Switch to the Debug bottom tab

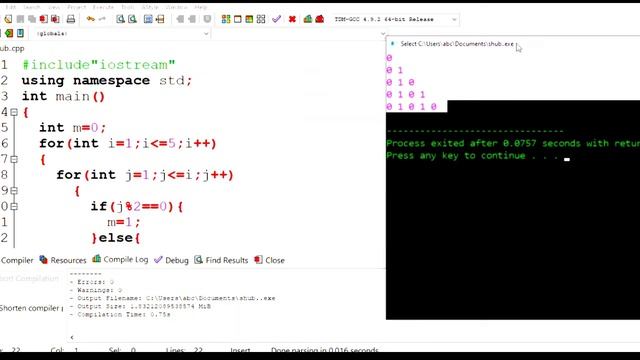coord(171,260)
